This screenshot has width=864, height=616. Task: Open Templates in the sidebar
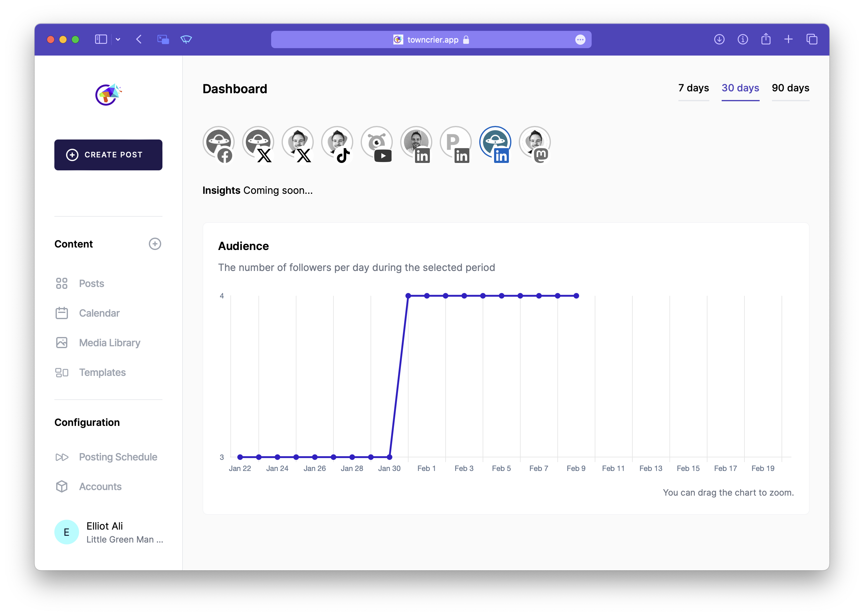pyautogui.click(x=102, y=372)
